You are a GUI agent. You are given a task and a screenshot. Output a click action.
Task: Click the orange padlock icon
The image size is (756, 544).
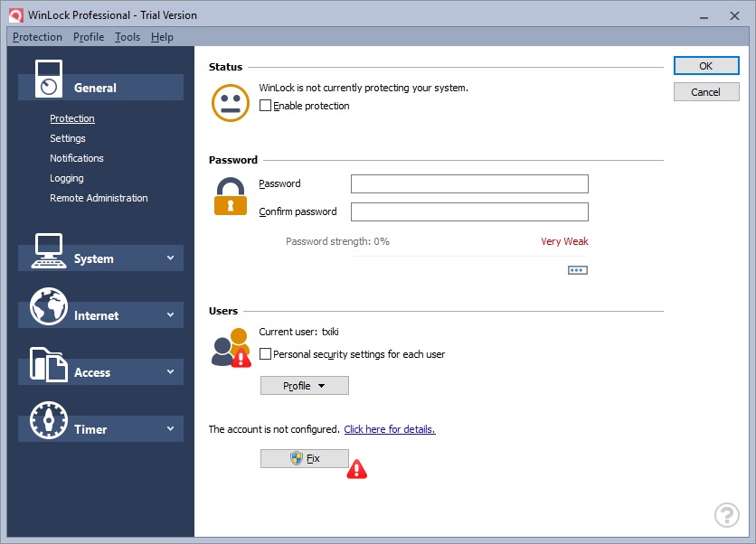click(x=231, y=196)
